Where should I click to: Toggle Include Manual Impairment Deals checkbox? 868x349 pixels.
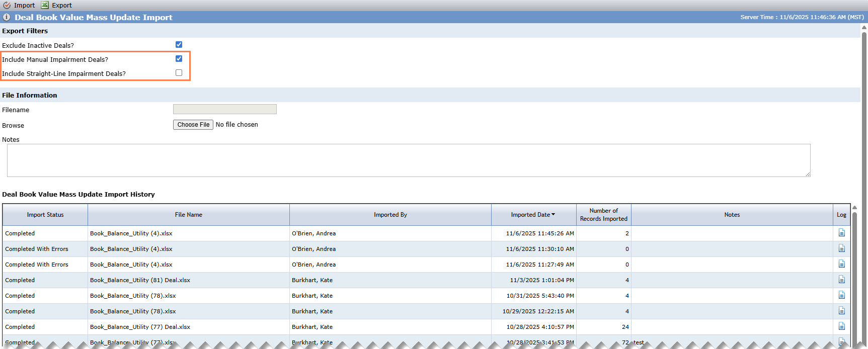point(179,59)
